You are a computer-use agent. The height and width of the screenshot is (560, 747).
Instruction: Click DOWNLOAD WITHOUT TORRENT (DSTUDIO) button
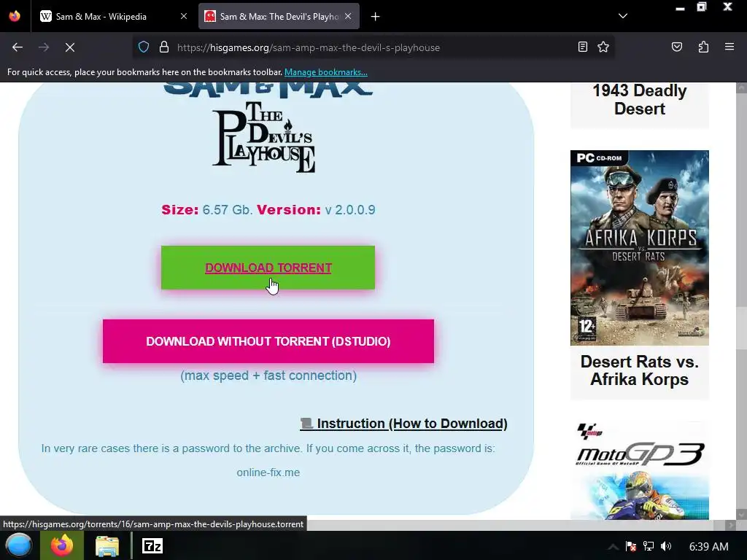coord(268,341)
